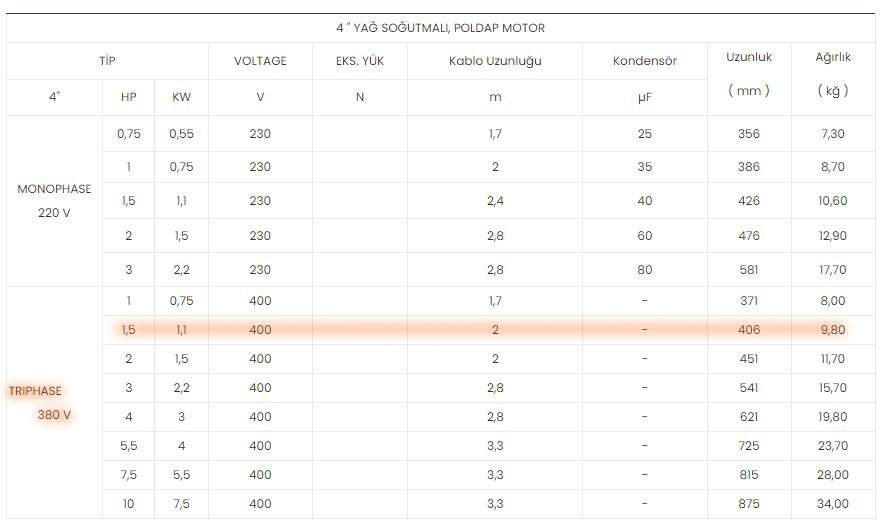Select the 80 µF capacitor value

(x=645, y=270)
